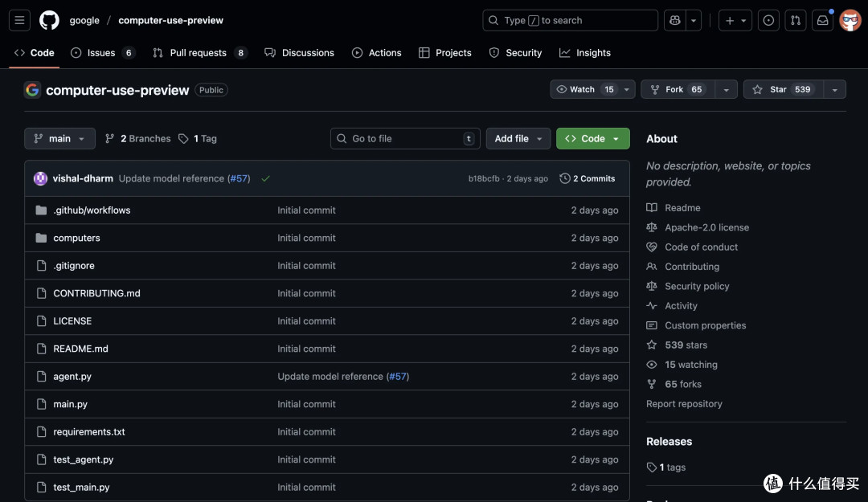This screenshot has height=502, width=868.
Task: Open the create new plus dropdown
Action: [735, 20]
